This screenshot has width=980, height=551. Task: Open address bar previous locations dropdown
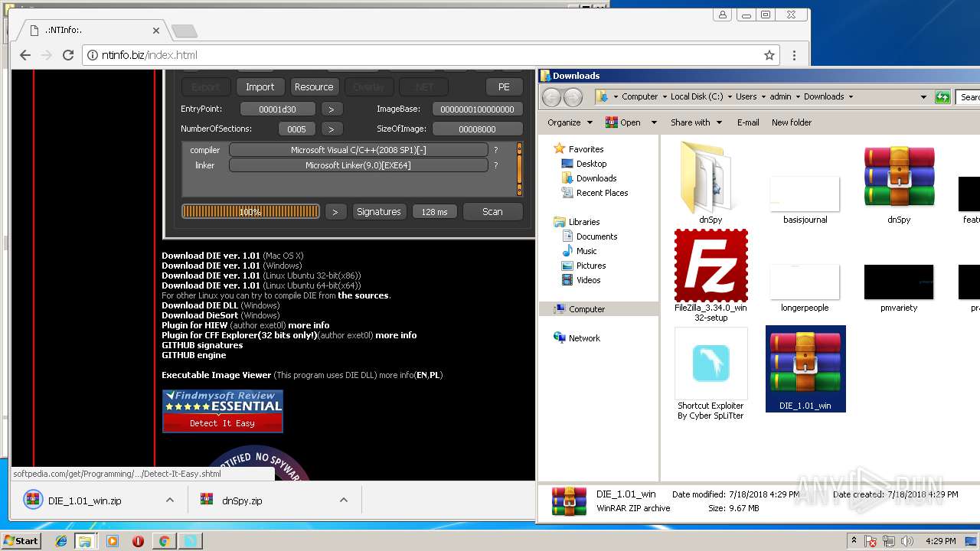[923, 97]
